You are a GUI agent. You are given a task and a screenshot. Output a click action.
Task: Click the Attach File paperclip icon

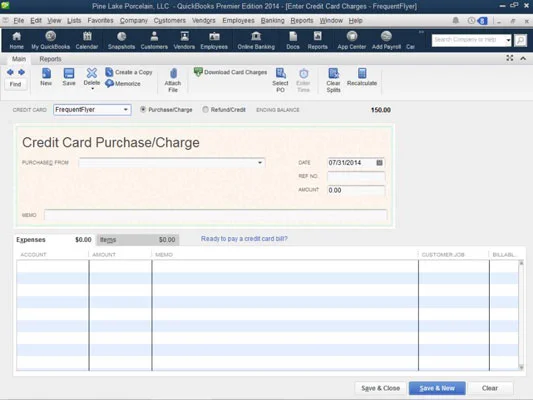(x=173, y=73)
